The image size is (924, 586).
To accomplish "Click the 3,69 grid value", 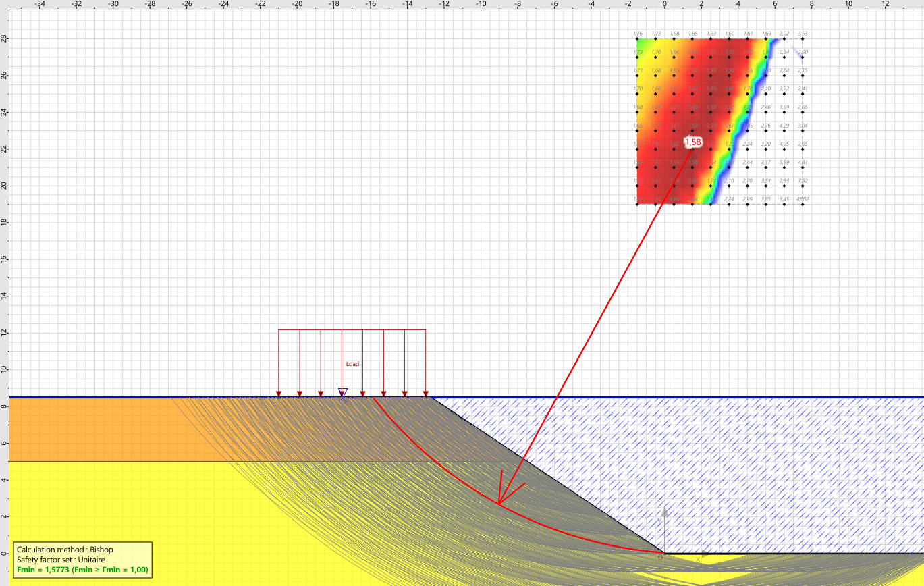I will point(784,107).
